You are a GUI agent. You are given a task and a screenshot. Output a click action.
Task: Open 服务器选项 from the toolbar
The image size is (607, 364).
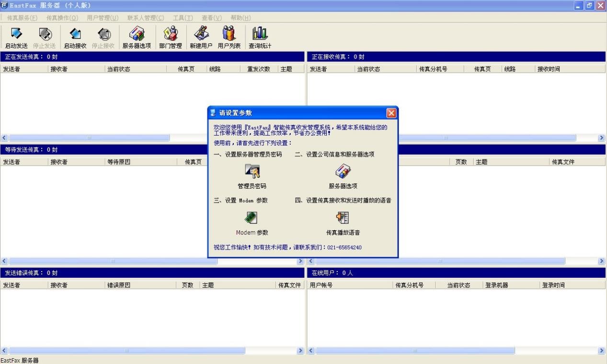[x=137, y=34]
